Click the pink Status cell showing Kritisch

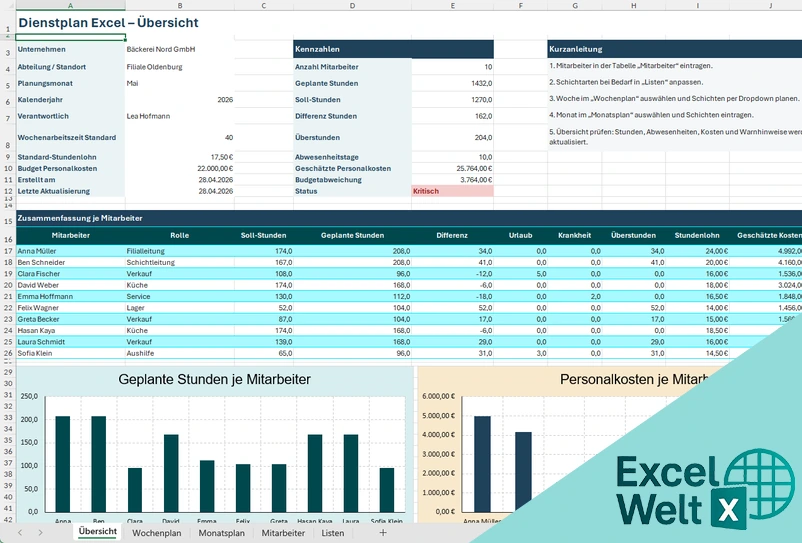[x=452, y=190]
